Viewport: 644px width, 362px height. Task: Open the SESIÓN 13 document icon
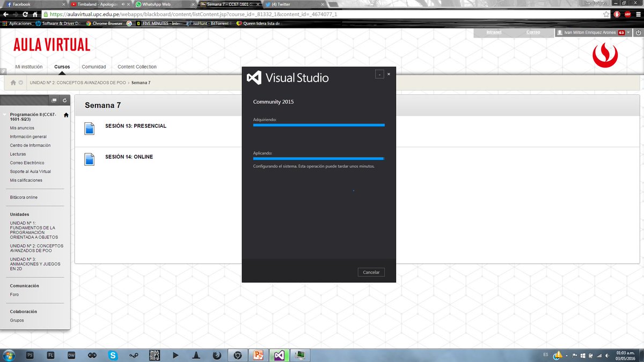89,128
